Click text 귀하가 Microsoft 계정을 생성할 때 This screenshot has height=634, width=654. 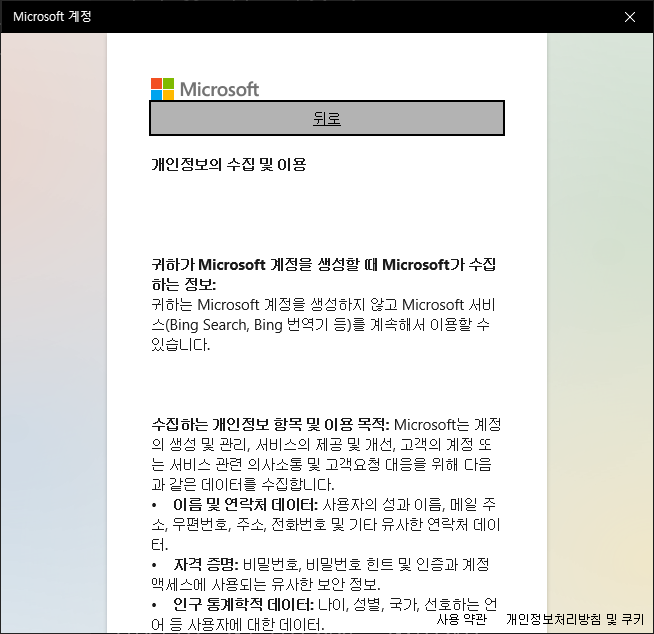click(x=265, y=264)
